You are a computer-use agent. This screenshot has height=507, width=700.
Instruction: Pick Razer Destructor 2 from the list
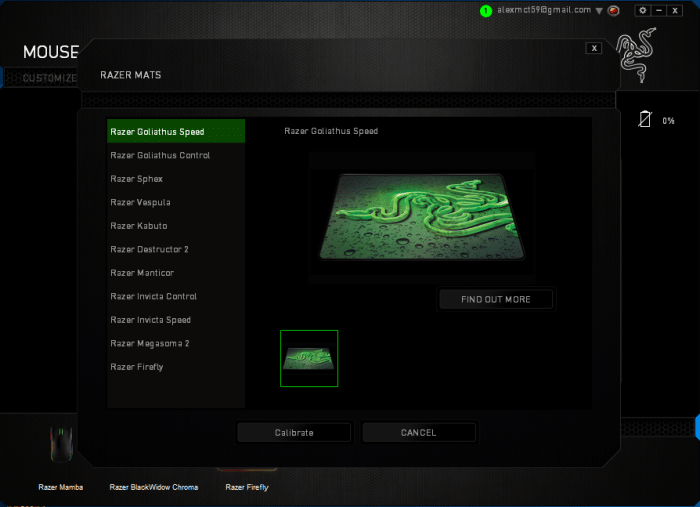[176, 249]
